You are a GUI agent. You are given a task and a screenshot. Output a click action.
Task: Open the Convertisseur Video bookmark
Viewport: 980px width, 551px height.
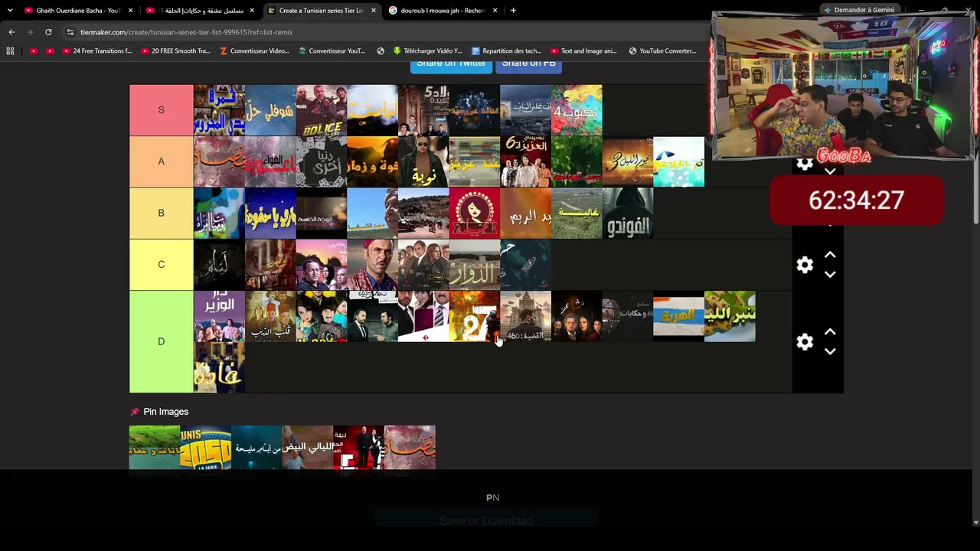point(254,51)
